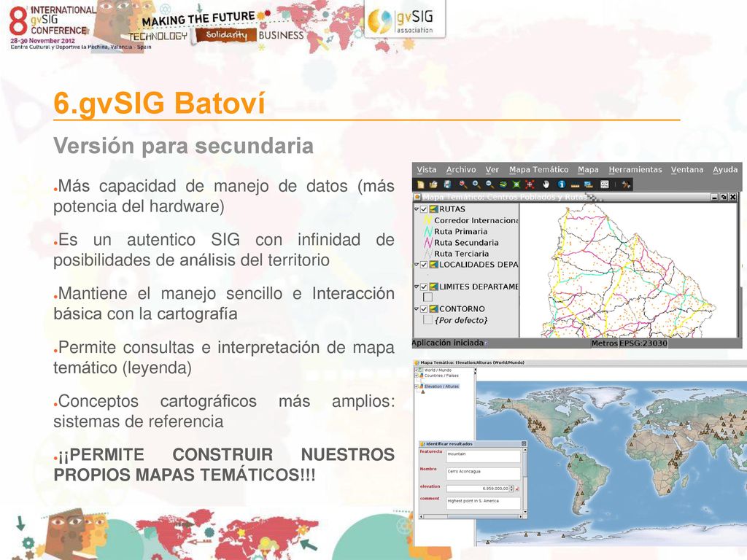The height and width of the screenshot is (560, 747).
Task: Collapse the LIMITES DEPARTAME layer legend
Action: click(417, 287)
